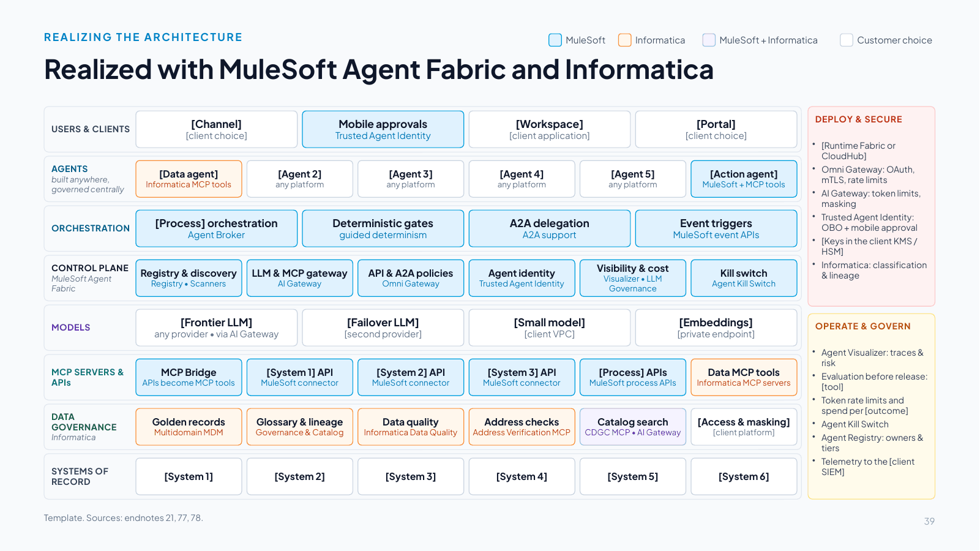Click the orange Informatica legend swatch
The width and height of the screenshot is (980, 551).
click(624, 40)
